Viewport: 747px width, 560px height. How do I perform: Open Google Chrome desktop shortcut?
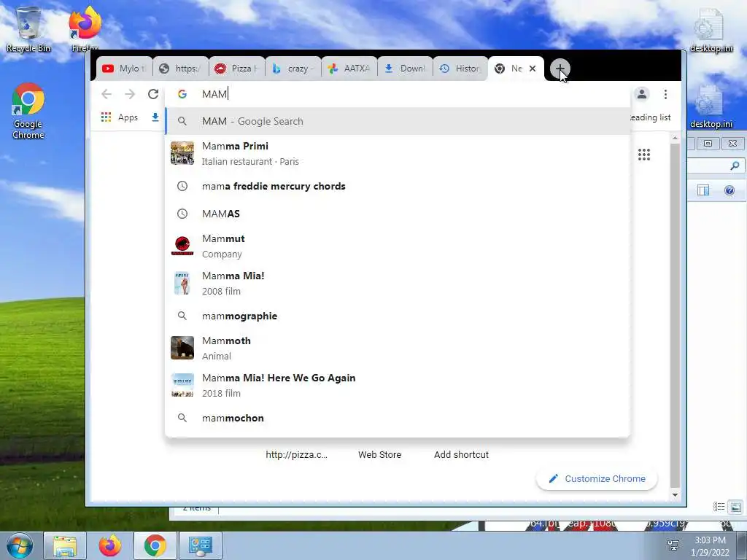[28, 112]
